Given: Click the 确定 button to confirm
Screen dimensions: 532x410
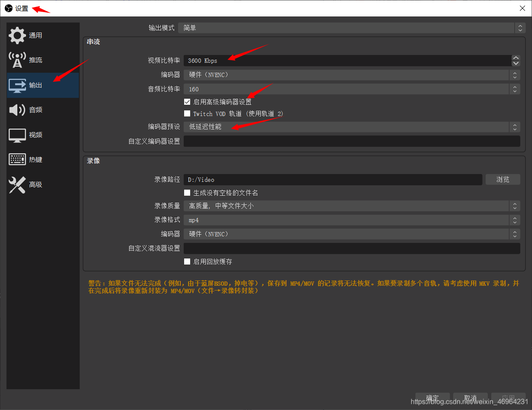Looking at the screenshot, I should [x=432, y=398].
